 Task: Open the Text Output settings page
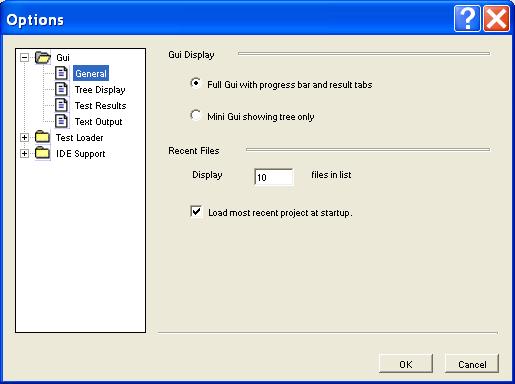[98, 122]
